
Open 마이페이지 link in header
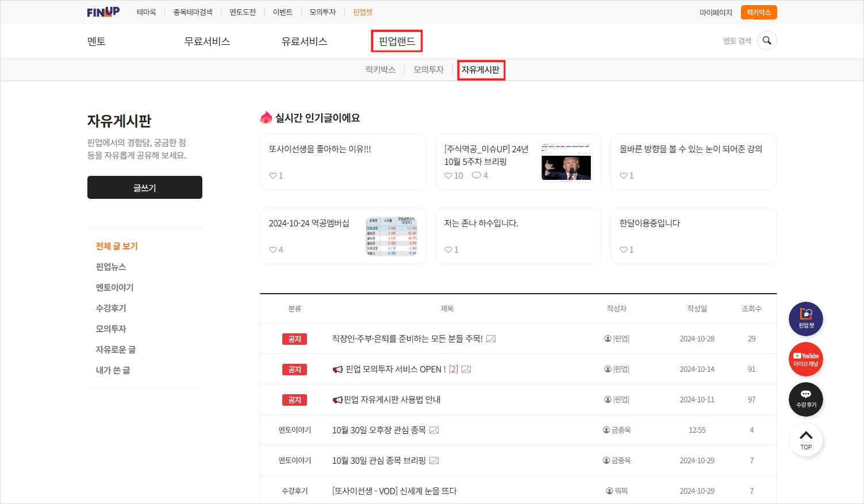click(716, 12)
